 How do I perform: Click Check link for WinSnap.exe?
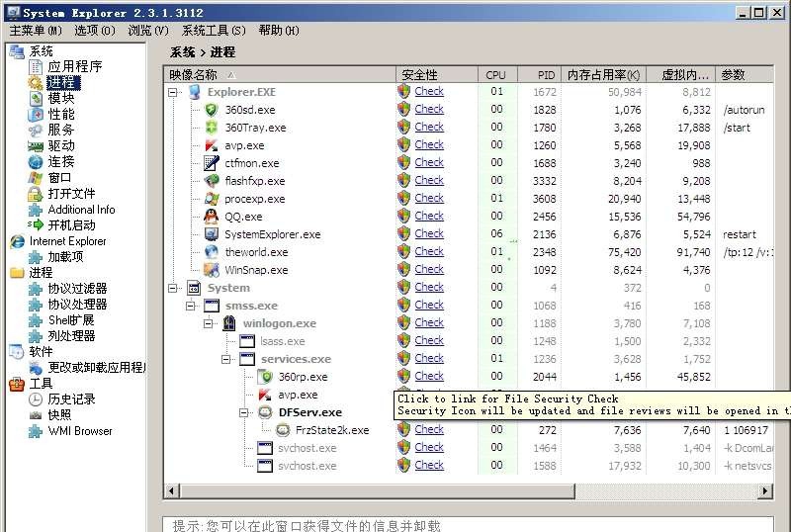[x=429, y=269]
